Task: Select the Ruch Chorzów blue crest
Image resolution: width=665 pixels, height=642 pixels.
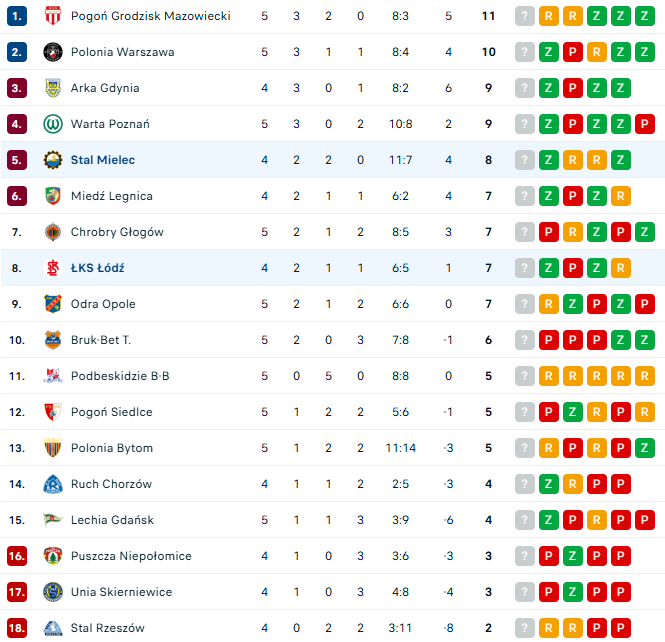Action: (x=53, y=484)
